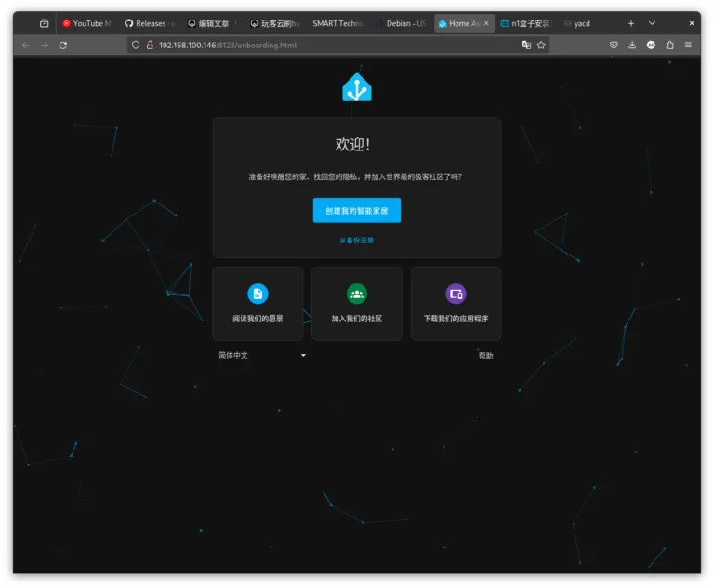714x588 pixels.
Task: Open the Pocket save icon
Action: point(614,45)
